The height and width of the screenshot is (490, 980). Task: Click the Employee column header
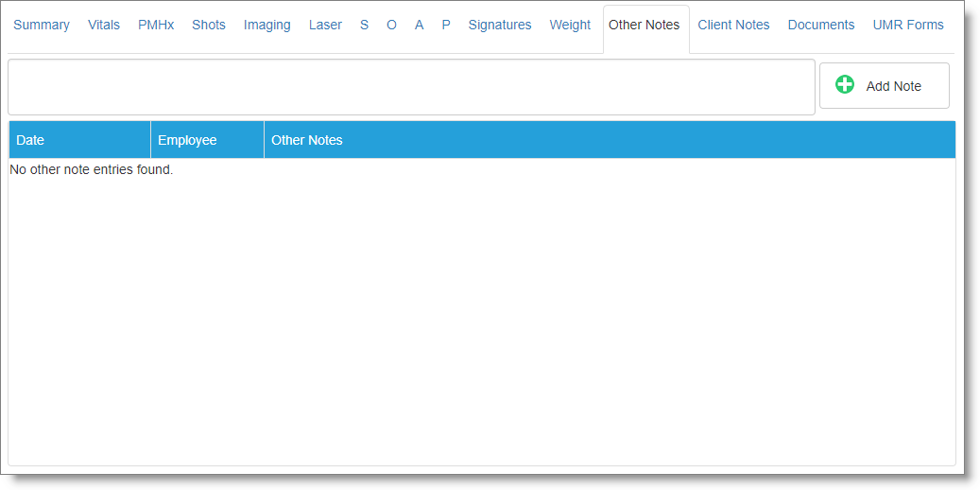tap(208, 140)
